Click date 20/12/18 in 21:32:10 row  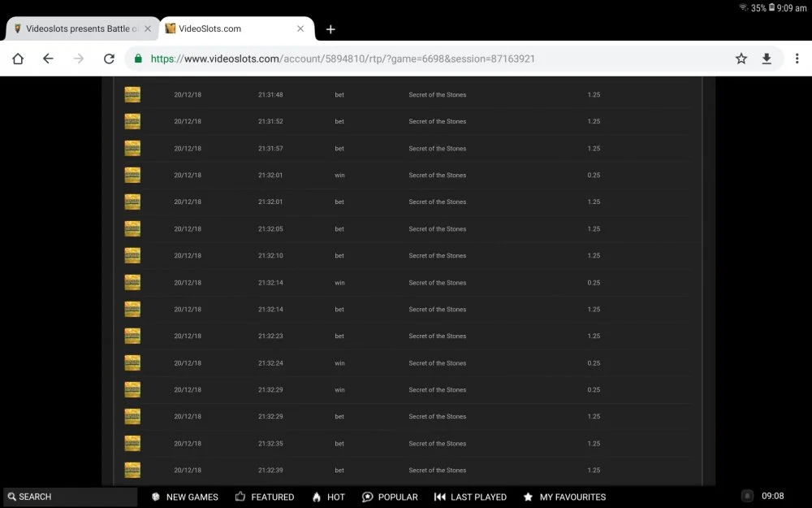[x=188, y=255]
